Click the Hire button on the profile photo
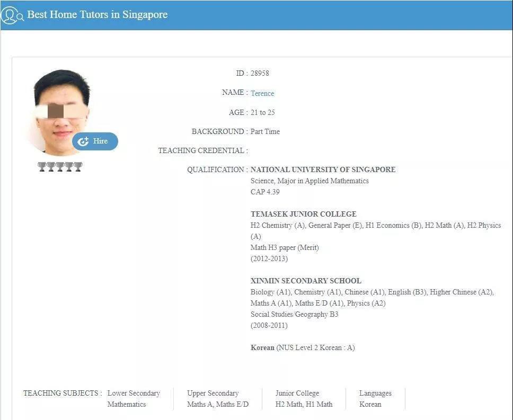This screenshot has width=513, height=420. (x=95, y=141)
